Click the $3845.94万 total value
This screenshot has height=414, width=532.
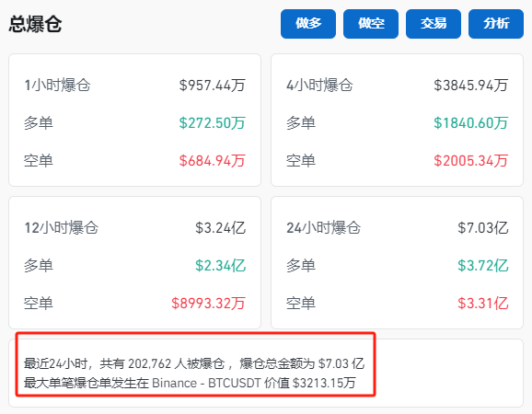pyautogui.click(x=470, y=86)
